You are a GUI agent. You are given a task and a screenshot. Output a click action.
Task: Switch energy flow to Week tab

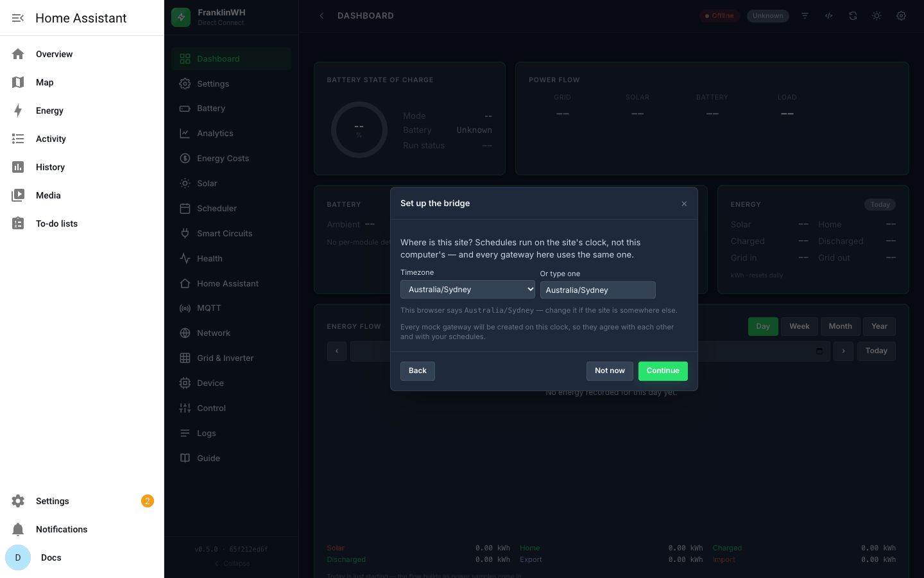pyautogui.click(x=800, y=326)
